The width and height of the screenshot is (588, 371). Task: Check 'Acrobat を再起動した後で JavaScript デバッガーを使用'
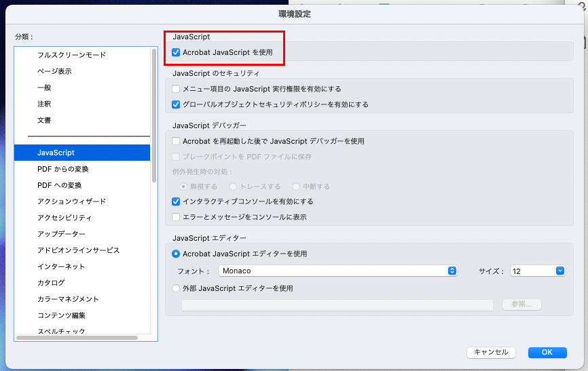(177, 141)
